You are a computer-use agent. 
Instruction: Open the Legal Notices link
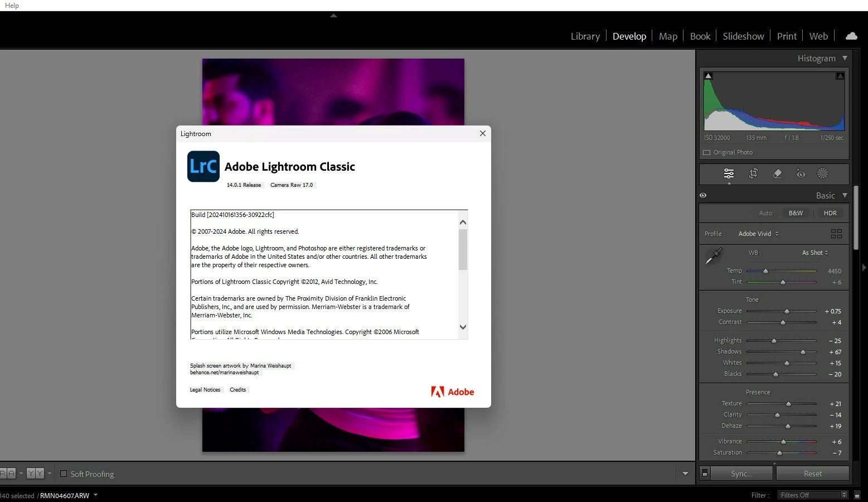coord(205,390)
